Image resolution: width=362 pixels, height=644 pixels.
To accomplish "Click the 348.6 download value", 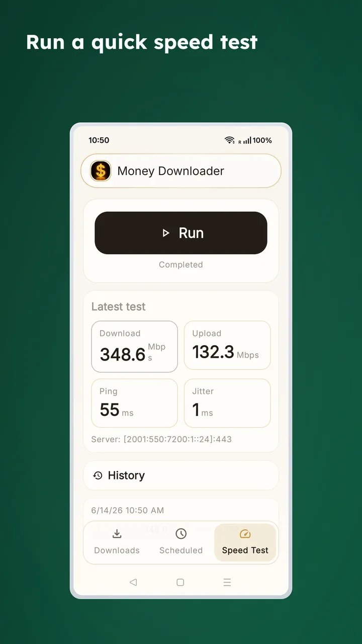I will [123, 355].
